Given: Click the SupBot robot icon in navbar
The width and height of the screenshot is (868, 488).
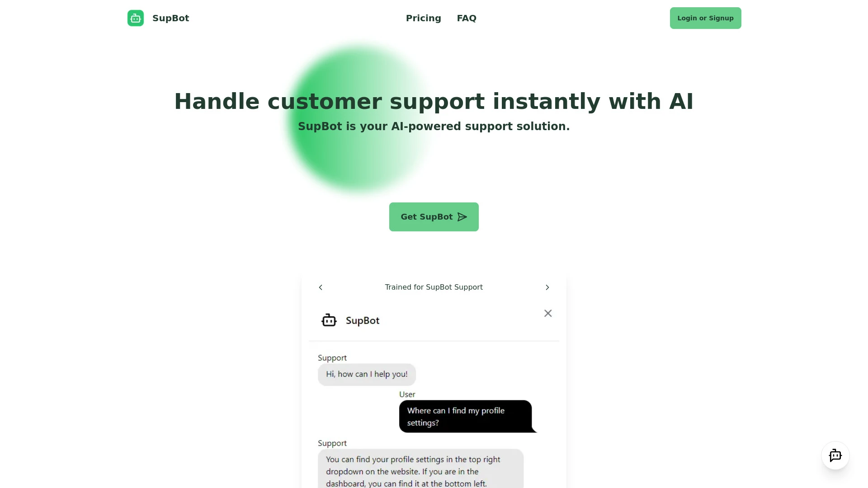Looking at the screenshot, I should [136, 18].
